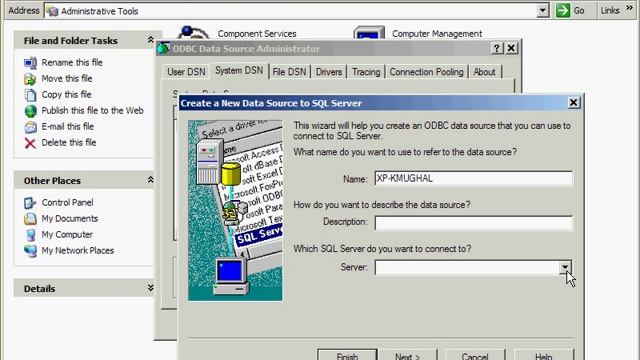Click the Next button in wizard

point(407,355)
